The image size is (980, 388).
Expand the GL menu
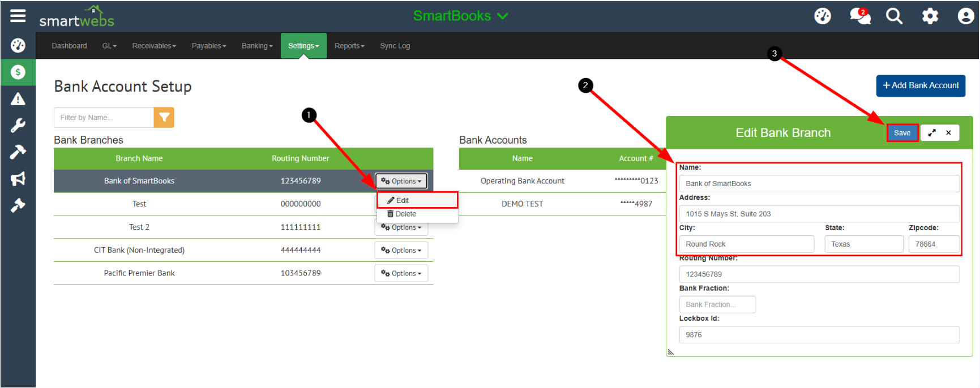(109, 46)
